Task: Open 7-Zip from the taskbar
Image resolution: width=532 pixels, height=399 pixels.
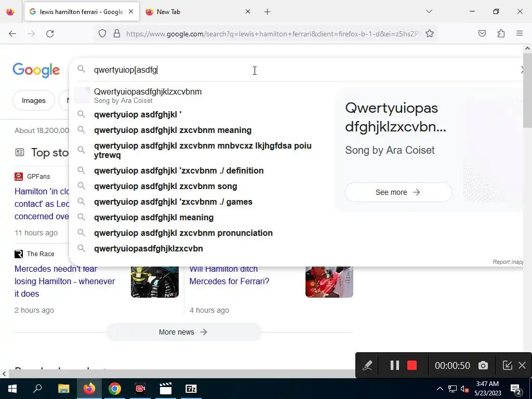Action: point(191,389)
